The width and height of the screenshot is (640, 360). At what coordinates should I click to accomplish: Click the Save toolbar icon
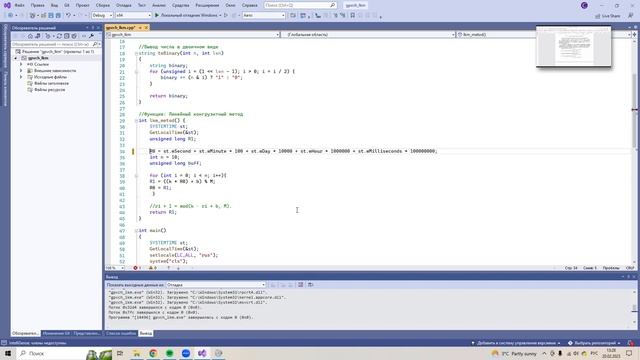(51, 15)
